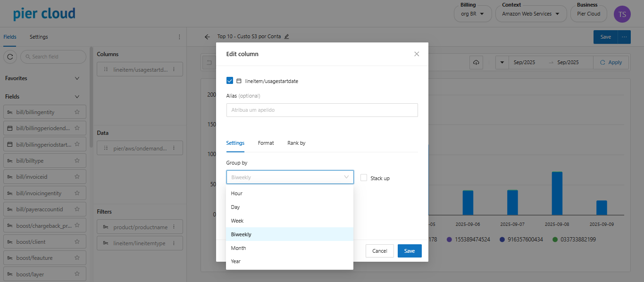Screen dimensions: 644x282
Task: Open the Billing org BR dropdown
Action: click(x=472, y=14)
